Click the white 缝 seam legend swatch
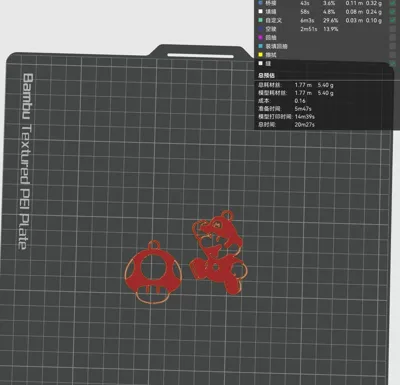The height and width of the screenshot is (385, 400). [x=261, y=63]
